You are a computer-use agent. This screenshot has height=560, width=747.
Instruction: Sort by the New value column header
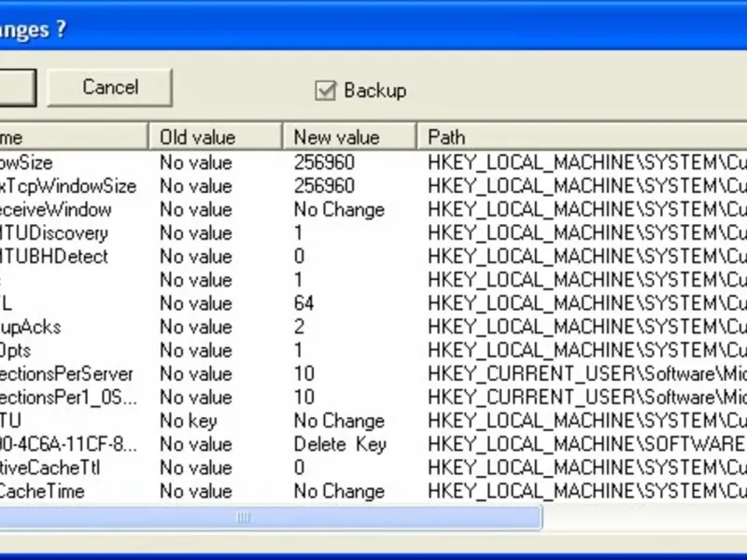(349, 137)
